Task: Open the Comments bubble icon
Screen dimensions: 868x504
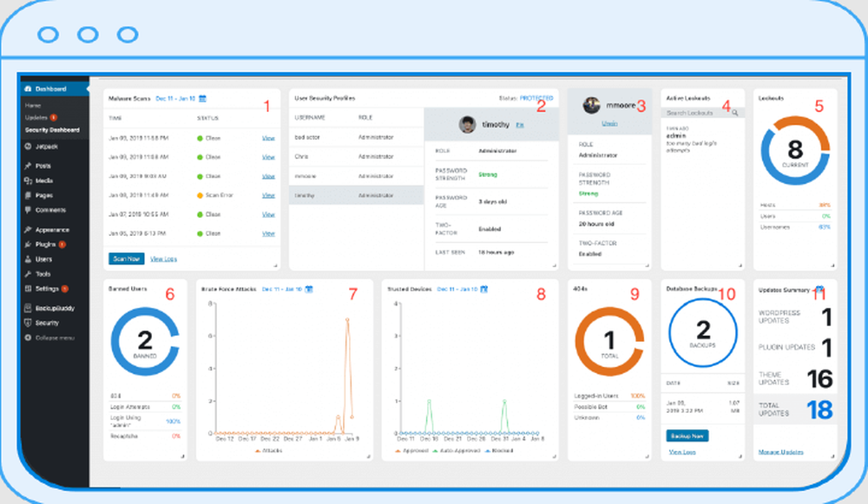Action: [29, 210]
